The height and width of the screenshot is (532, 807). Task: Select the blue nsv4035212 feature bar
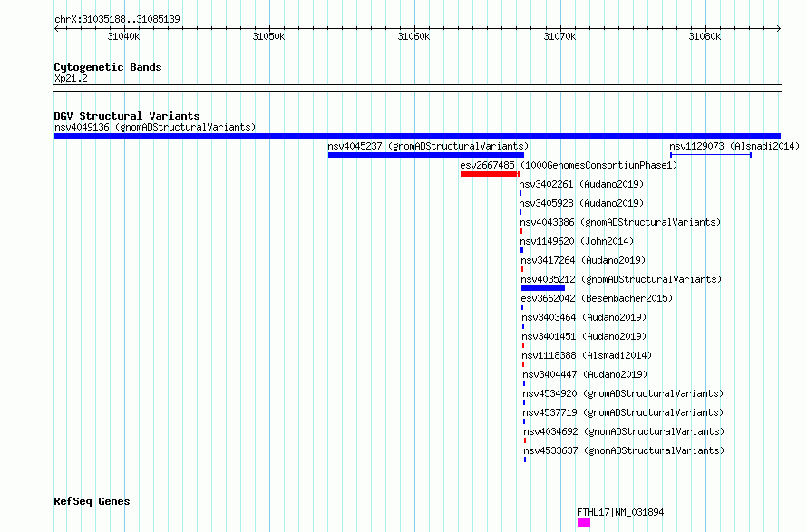point(543,288)
